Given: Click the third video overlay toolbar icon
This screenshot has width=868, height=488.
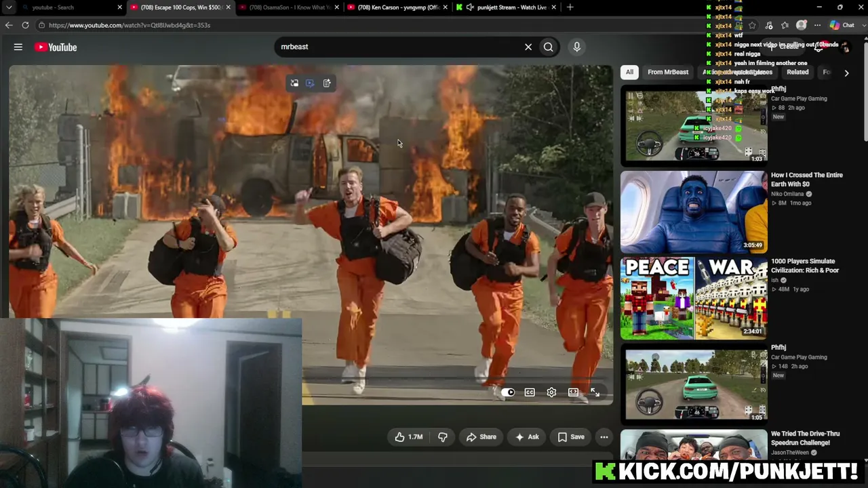Looking at the screenshot, I should click(327, 83).
